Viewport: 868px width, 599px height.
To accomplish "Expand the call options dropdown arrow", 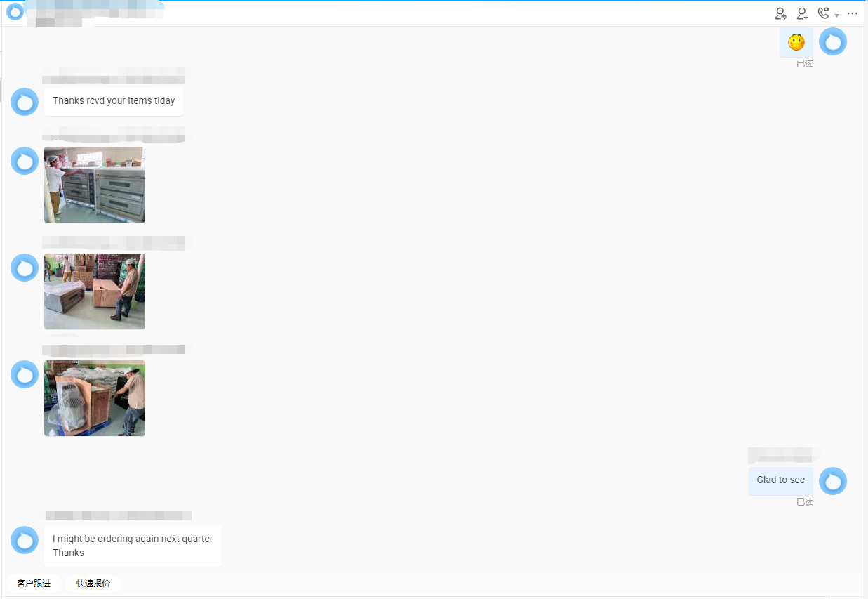I will pyautogui.click(x=836, y=15).
